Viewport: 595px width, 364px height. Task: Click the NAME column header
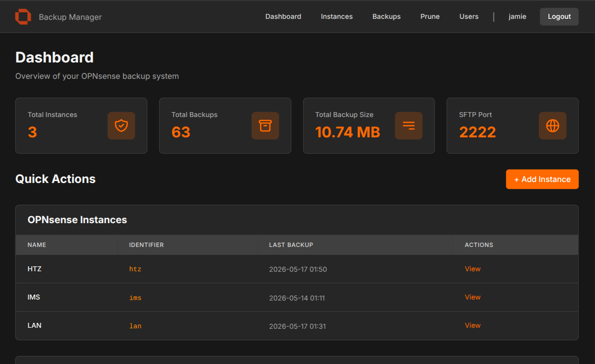point(37,245)
